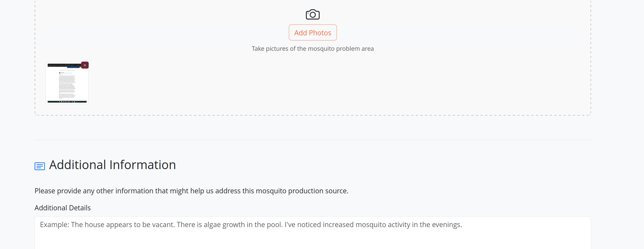Click the dark taskbar strip in the thumbnail image
Image resolution: width=644 pixels, height=249 pixels.
tap(67, 102)
